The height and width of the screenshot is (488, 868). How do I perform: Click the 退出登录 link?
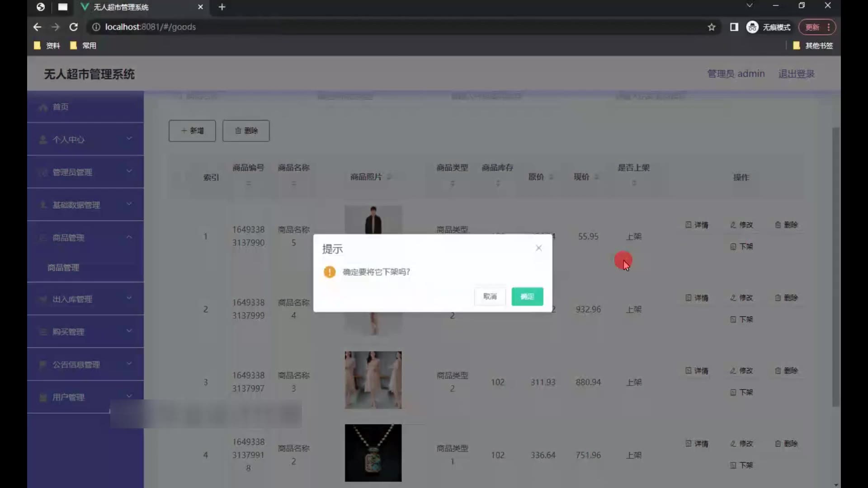click(x=796, y=74)
